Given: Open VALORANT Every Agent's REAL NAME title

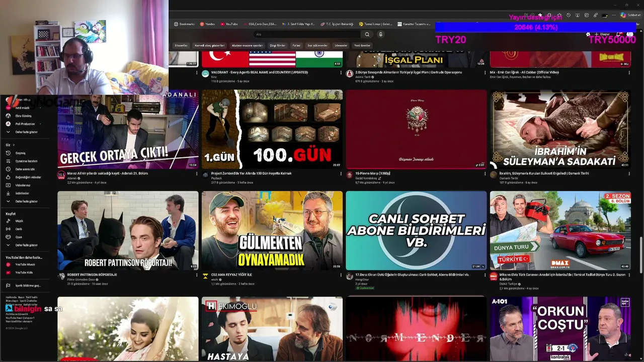Looking at the screenshot, I should point(260,72).
